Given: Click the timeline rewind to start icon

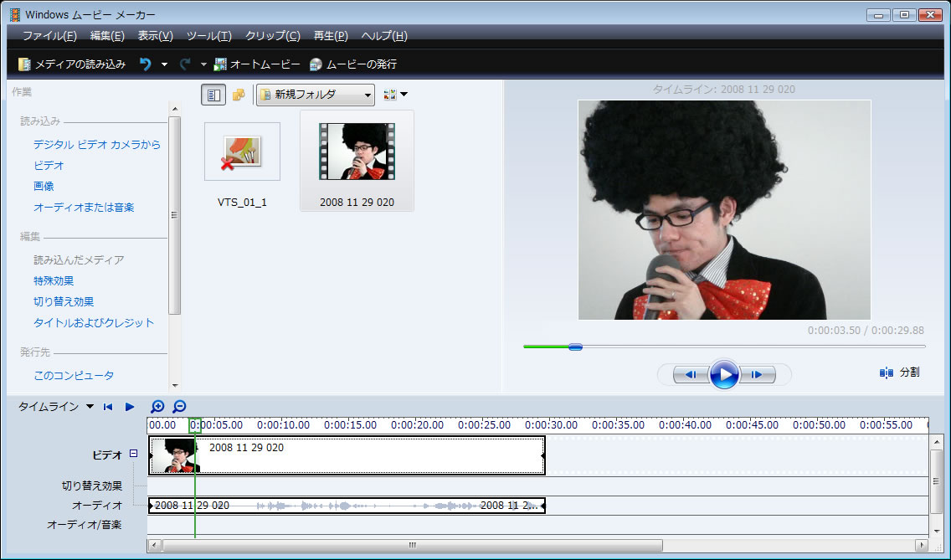Looking at the screenshot, I should [x=108, y=407].
